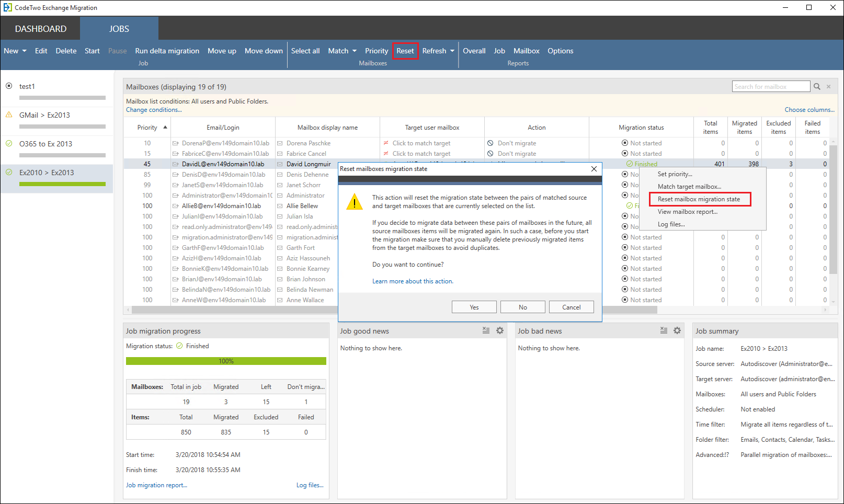Choose Match target mailbox... from context menu
The width and height of the screenshot is (844, 504).
(x=689, y=187)
